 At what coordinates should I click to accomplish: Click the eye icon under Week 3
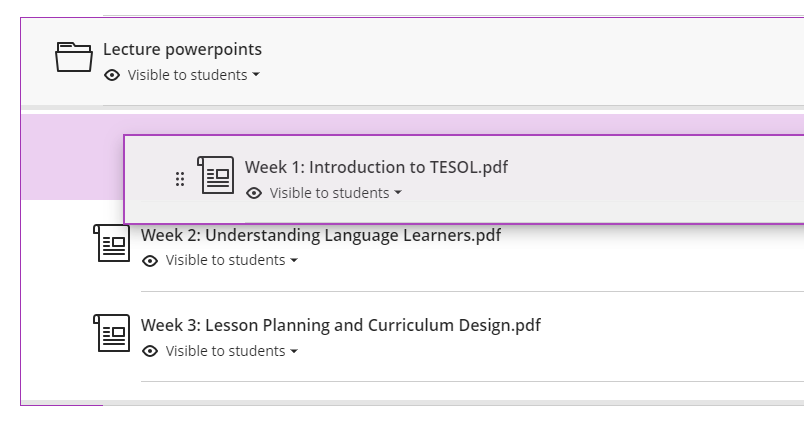tap(151, 351)
